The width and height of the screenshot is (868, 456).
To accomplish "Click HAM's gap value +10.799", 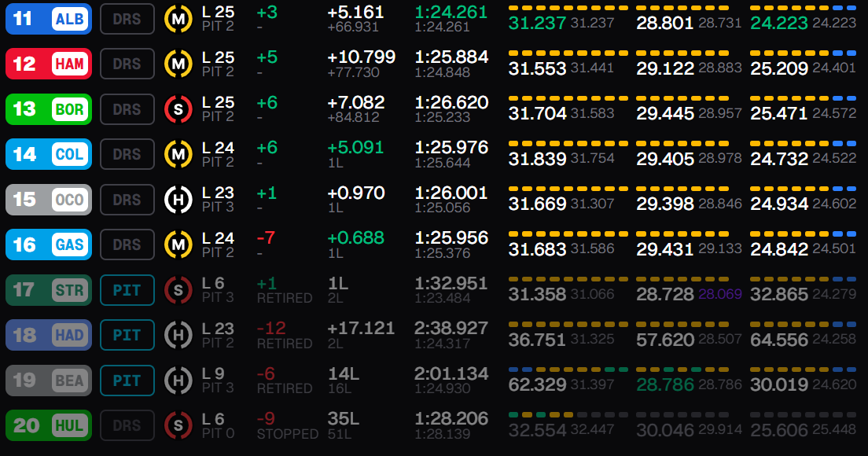I will [362, 57].
